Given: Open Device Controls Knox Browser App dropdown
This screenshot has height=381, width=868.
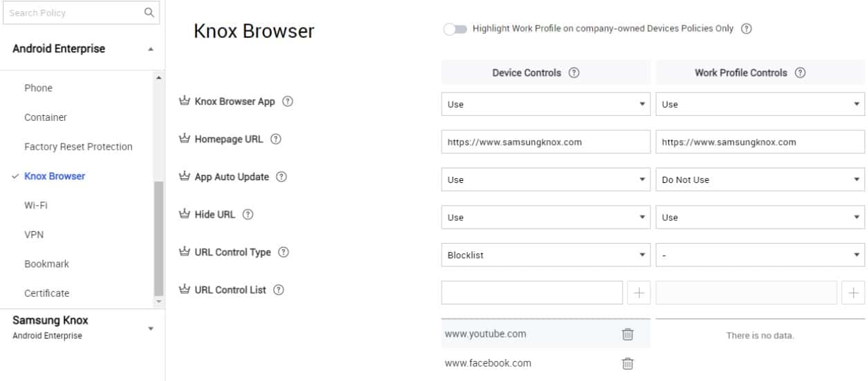Looking at the screenshot, I should 546,104.
